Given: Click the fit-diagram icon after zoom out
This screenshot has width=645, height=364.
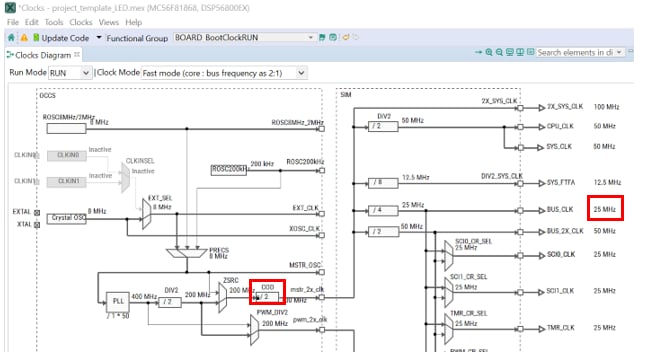Looking at the screenshot, I should click(x=510, y=52).
